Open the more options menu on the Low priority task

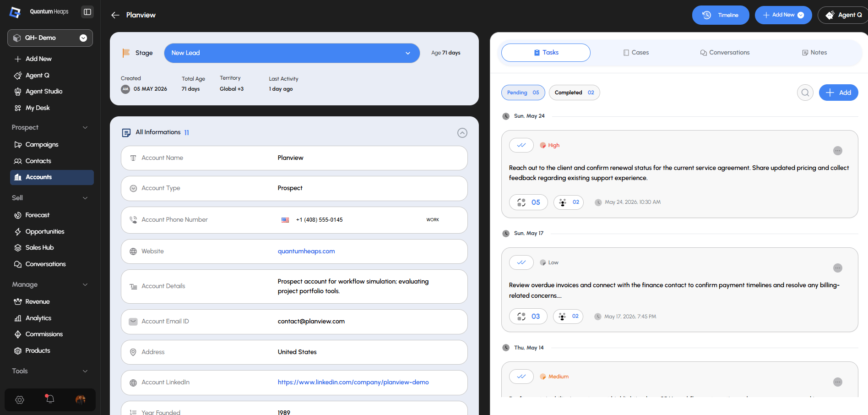click(838, 268)
